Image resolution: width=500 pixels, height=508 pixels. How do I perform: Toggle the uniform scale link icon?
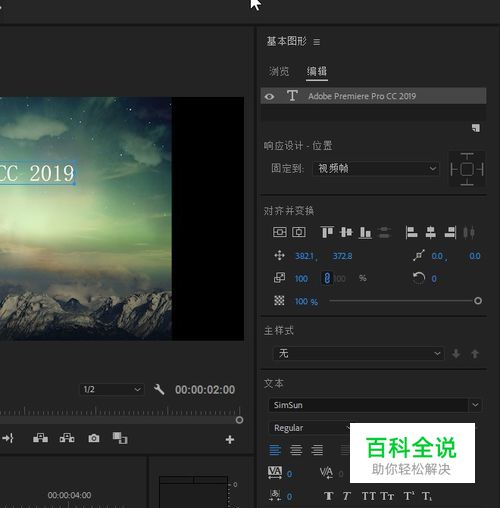327,278
